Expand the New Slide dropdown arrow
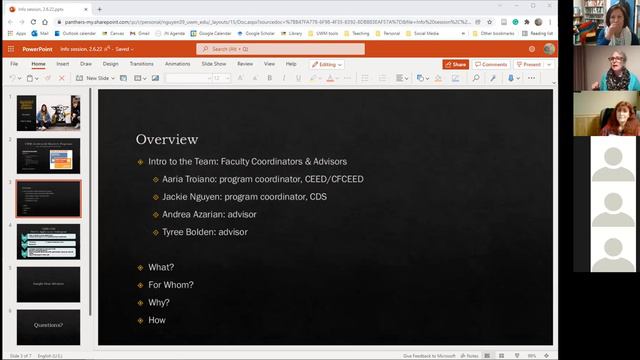The width and height of the screenshot is (640, 360). [113, 78]
